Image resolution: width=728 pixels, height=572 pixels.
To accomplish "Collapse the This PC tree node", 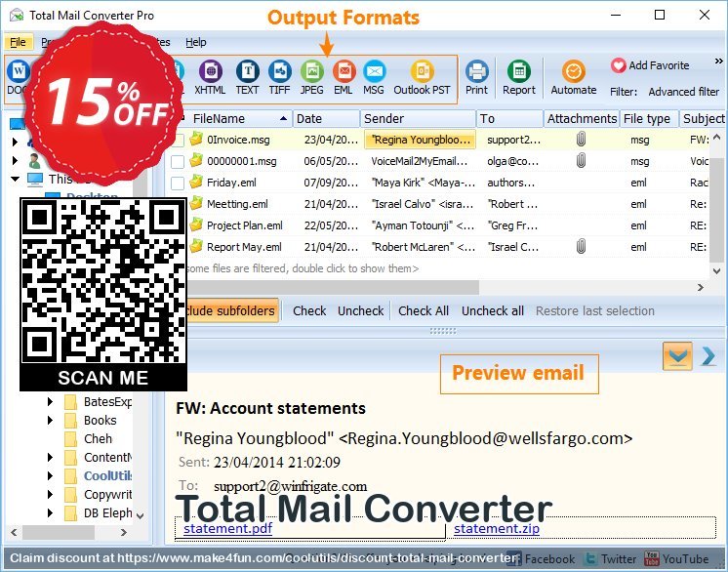I will 16,179.
